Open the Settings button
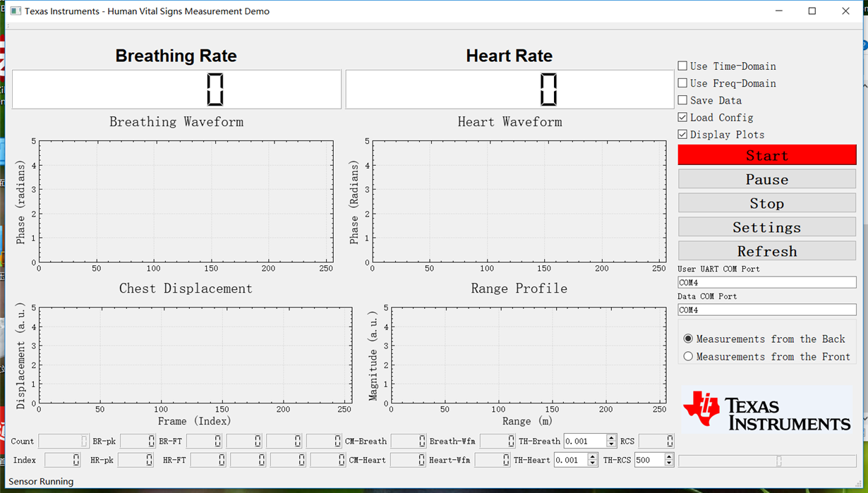This screenshot has width=868, height=493. (767, 227)
